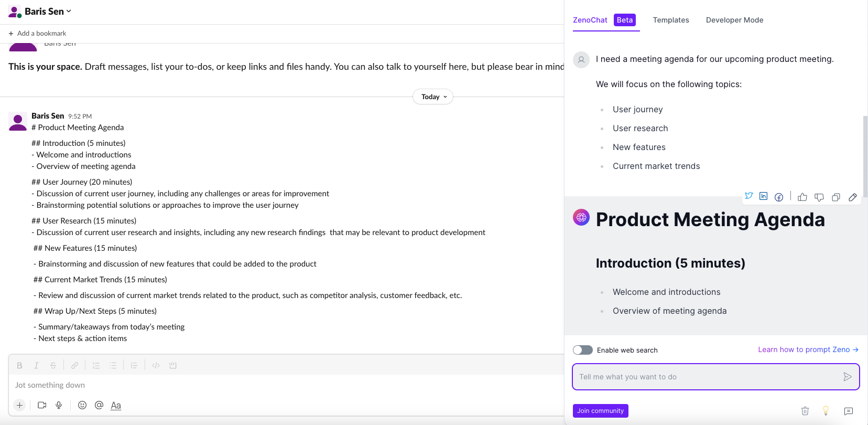Open attachments plus menu in composer
868x425 pixels.
point(19,405)
